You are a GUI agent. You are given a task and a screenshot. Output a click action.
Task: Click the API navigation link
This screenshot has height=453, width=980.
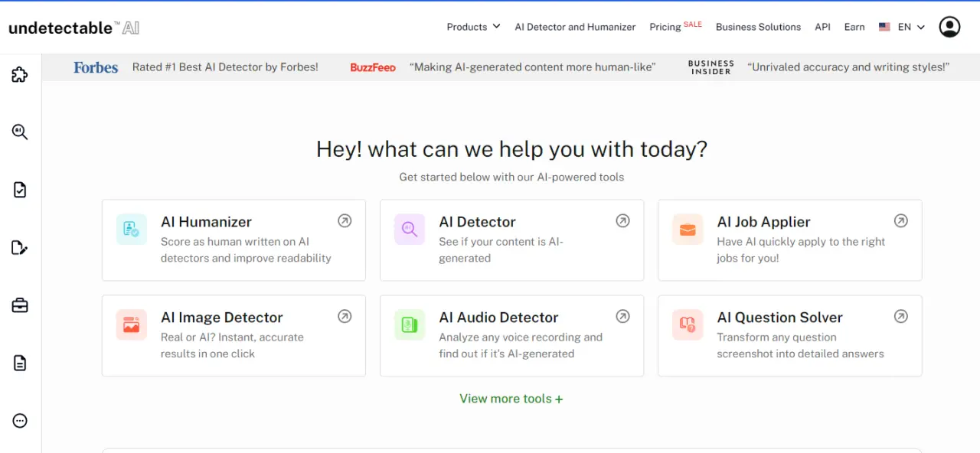(822, 27)
